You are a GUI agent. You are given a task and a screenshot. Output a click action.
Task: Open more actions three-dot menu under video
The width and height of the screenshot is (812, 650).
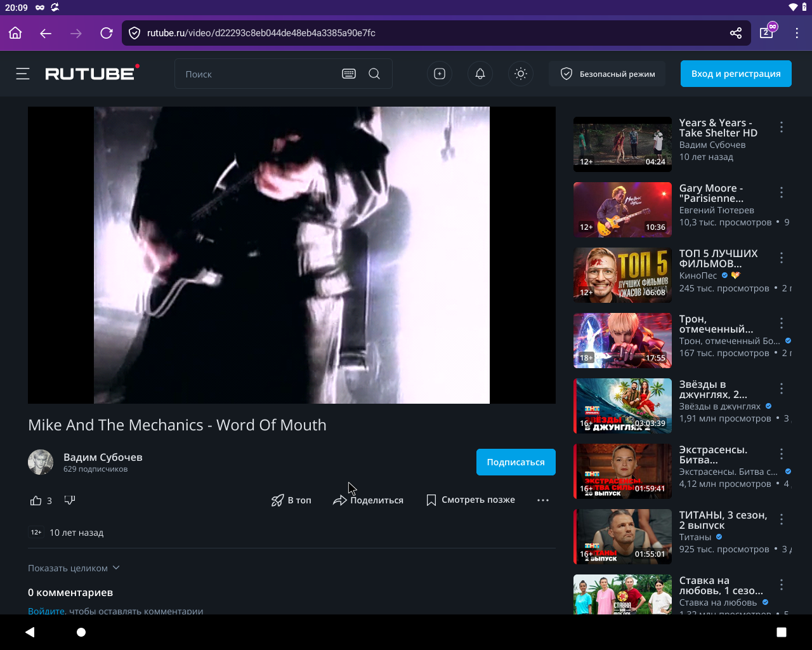coord(543,500)
